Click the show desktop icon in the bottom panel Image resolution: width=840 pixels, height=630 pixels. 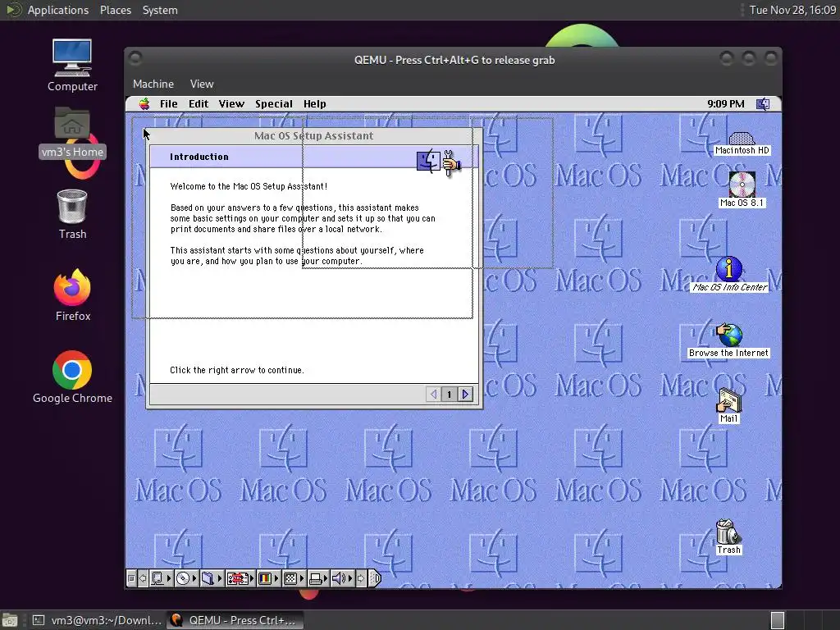pos(10,620)
